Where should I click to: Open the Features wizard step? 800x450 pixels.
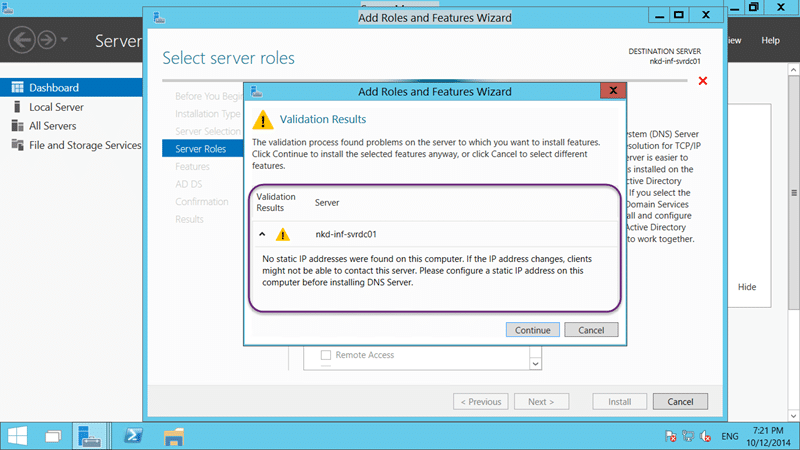click(192, 166)
